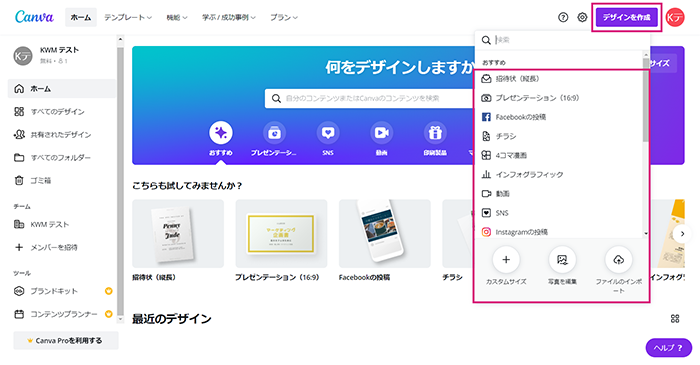Select the SNS category icon in banner

[328, 133]
